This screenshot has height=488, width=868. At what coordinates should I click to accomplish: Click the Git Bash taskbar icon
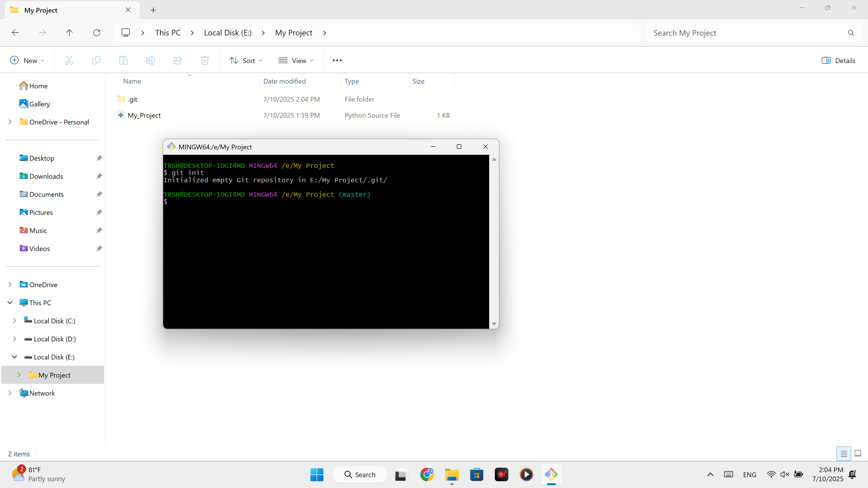(x=551, y=474)
